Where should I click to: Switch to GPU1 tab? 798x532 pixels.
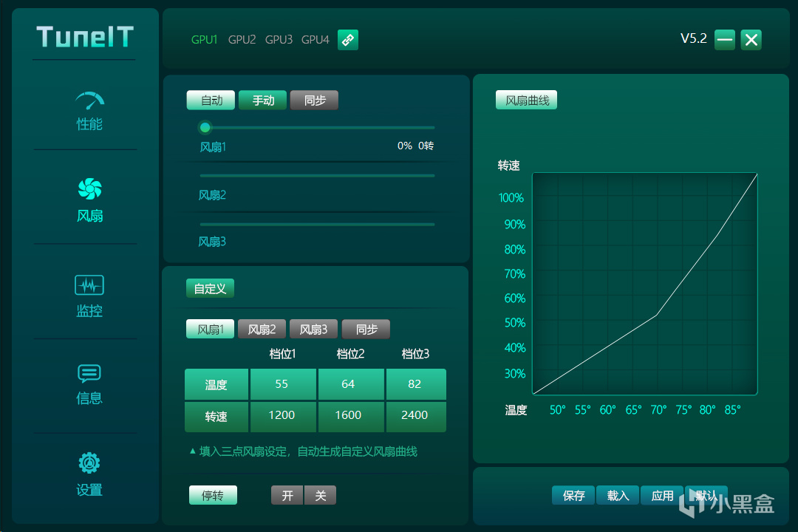click(x=204, y=40)
